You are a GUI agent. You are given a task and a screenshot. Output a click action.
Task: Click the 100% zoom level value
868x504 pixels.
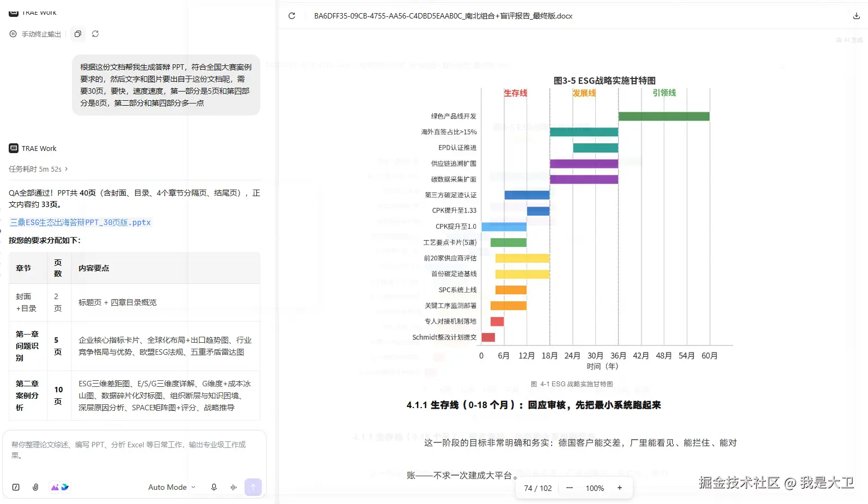click(x=595, y=488)
